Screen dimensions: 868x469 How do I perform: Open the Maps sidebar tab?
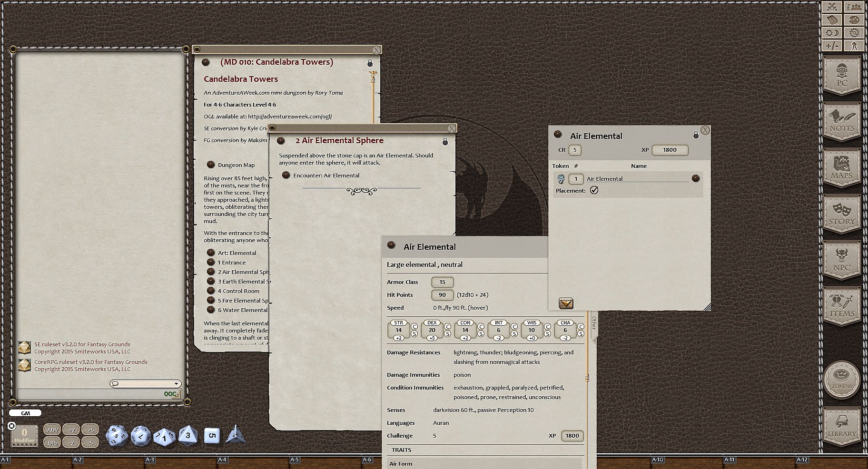[842, 168]
